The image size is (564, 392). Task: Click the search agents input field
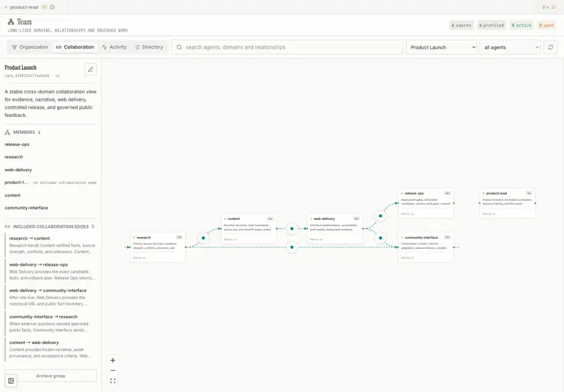288,47
